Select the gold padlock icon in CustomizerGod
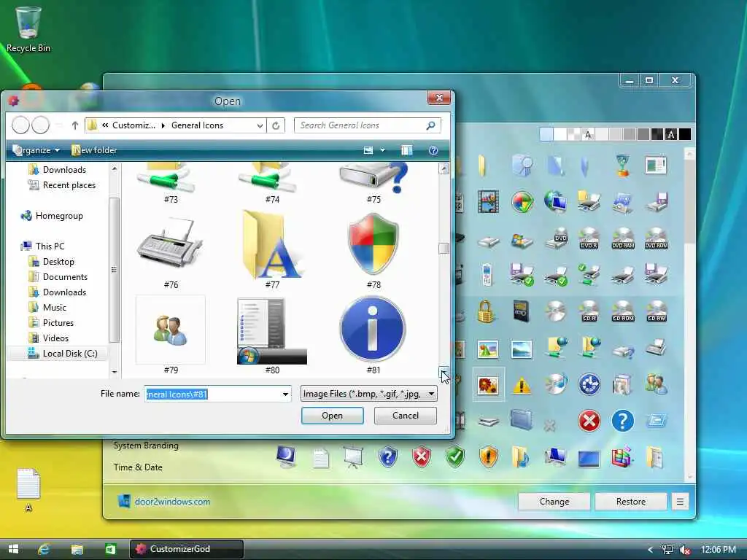Viewport: 747px width, 560px height. (x=485, y=311)
